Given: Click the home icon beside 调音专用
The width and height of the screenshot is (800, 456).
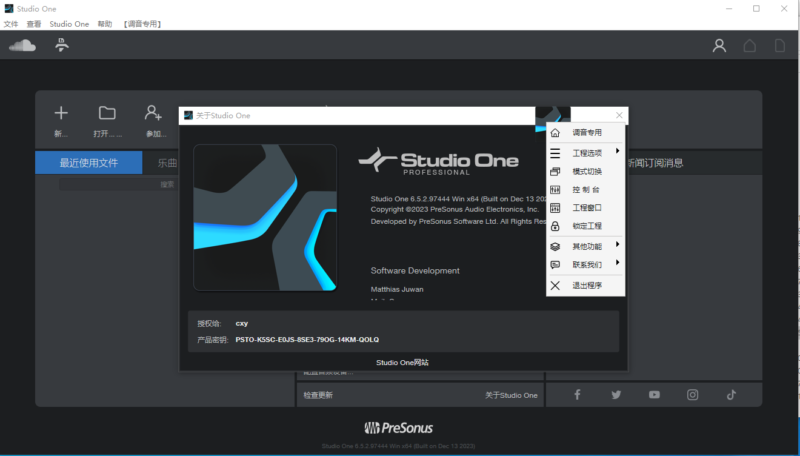Looking at the screenshot, I should 555,133.
